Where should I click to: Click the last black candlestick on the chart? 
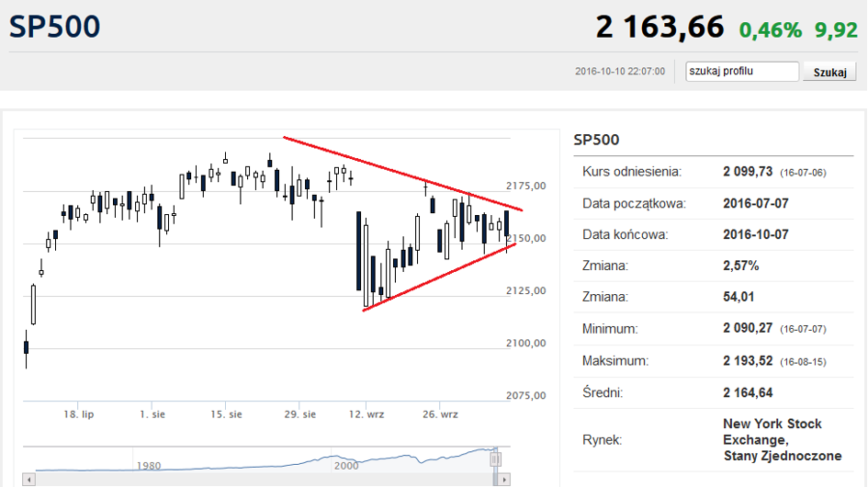[507, 223]
